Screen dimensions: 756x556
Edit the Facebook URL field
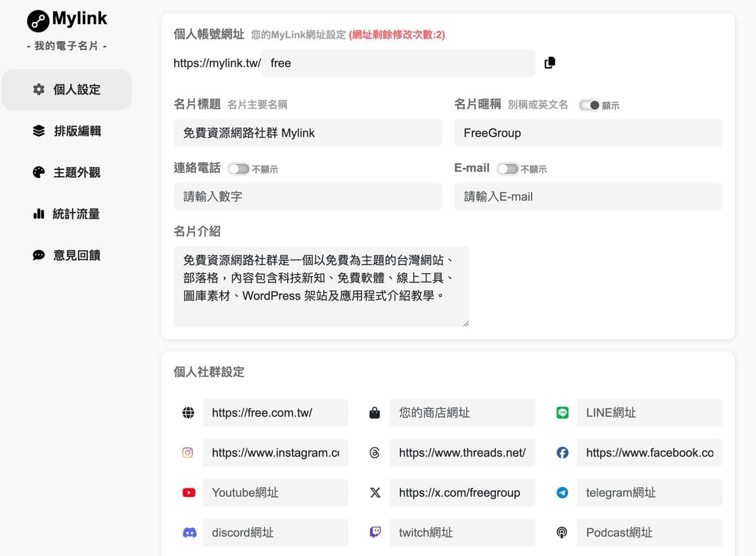[650, 453]
